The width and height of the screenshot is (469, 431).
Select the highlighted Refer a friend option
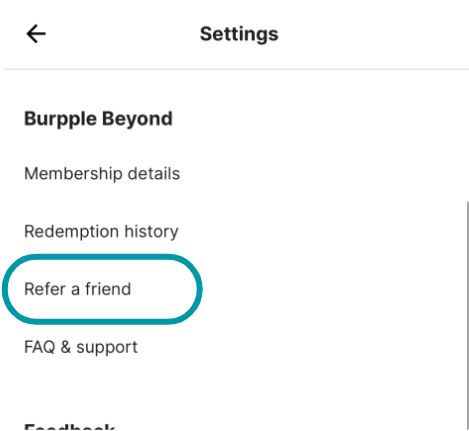[78, 289]
